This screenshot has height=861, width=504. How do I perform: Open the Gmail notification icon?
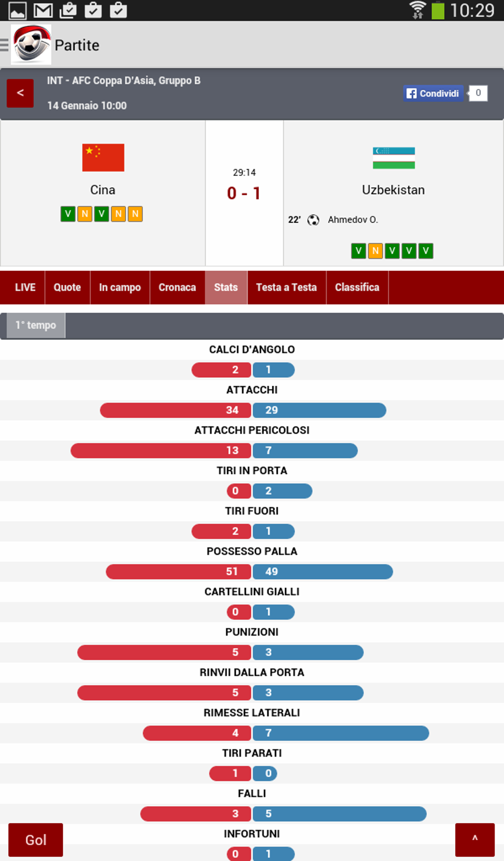[43, 10]
